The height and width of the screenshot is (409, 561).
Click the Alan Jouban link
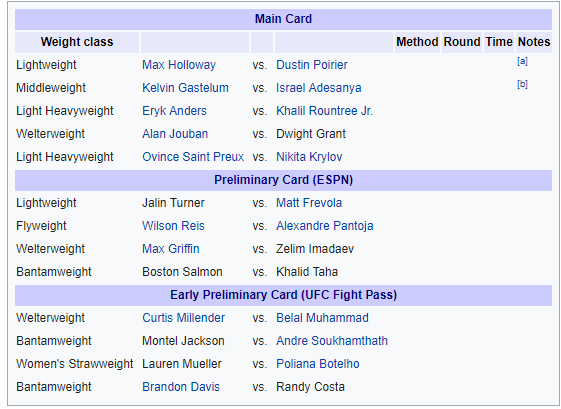click(175, 134)
